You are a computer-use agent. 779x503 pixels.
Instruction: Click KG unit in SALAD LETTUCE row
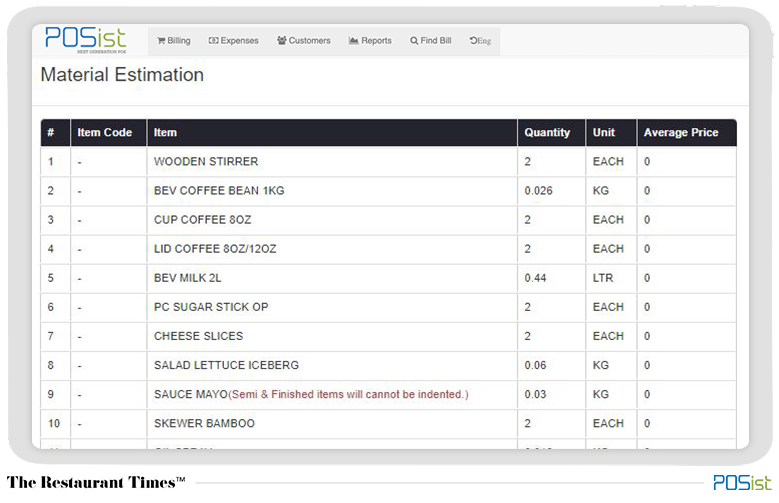[x=601, y=365]
